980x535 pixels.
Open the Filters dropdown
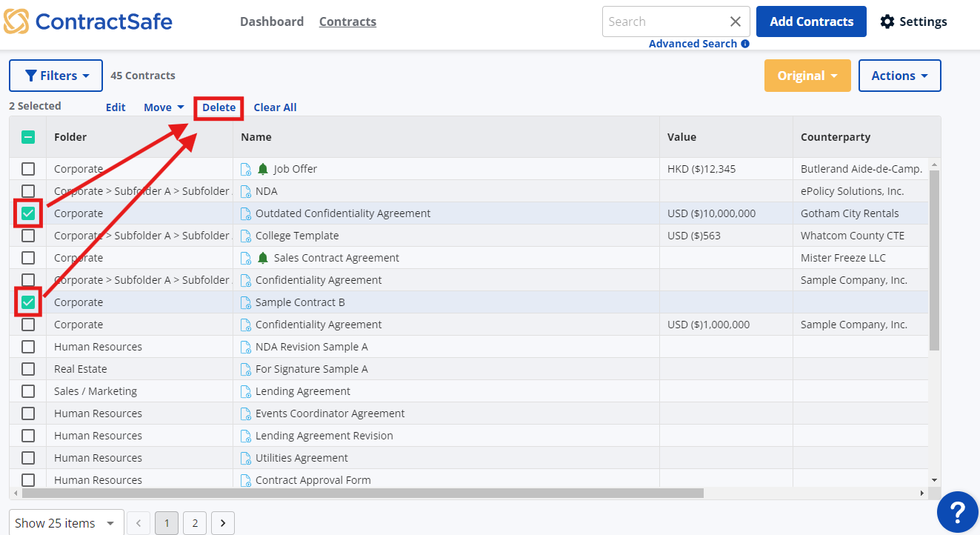(56, 76)
